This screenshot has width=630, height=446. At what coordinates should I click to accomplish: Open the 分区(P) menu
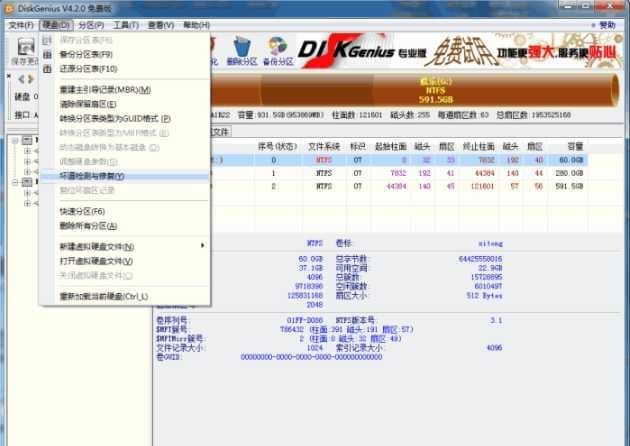pyautogui.click(x=91, y=25)
